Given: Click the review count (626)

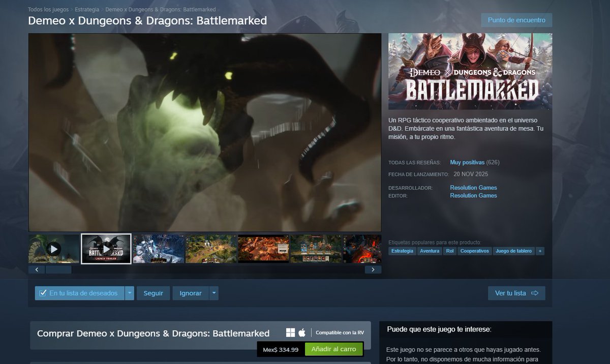Looking at the screenshot, I should (x=493, y=163).
